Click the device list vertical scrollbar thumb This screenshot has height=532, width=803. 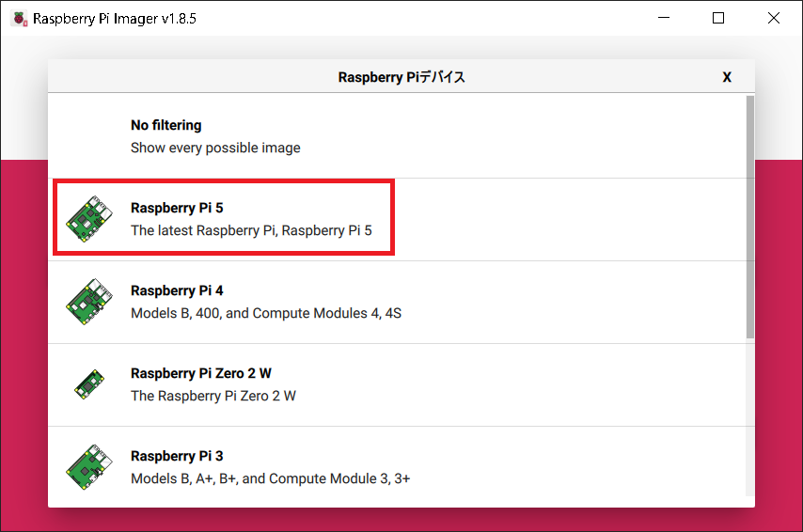coord(750,217)
